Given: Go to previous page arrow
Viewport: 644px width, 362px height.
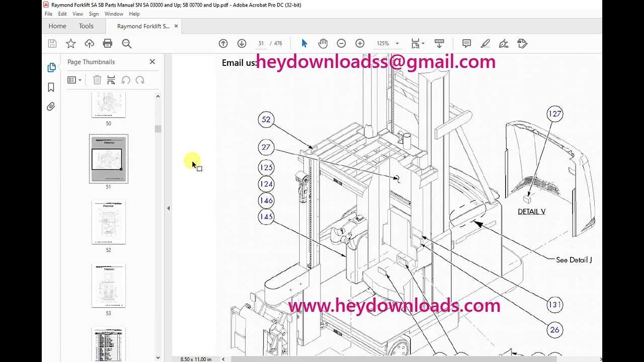Looking at the screenshot, I should [223, 44].
